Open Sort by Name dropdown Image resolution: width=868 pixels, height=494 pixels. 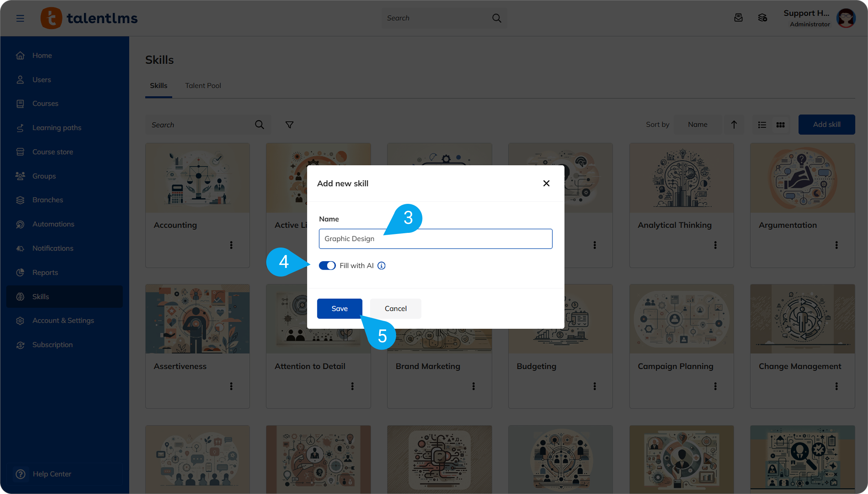pos(698,124)
